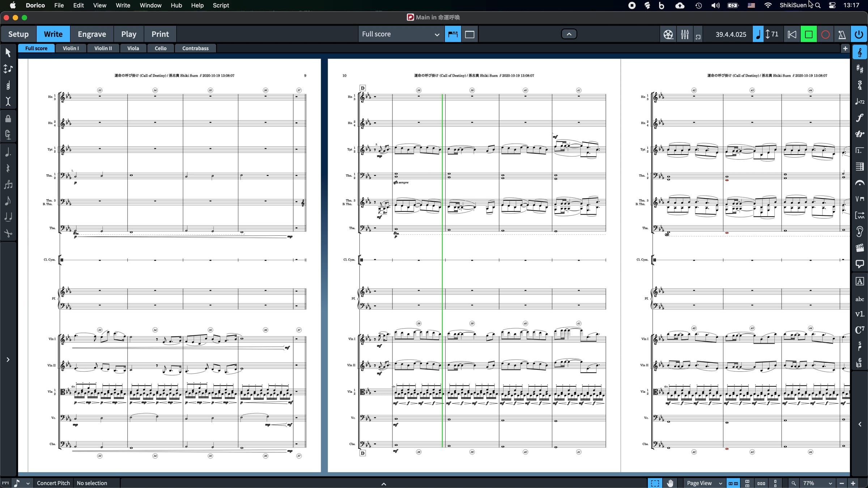Screen dimensions: 868x488
Task: Open the Key Signatures panel
Action: pos(860,69)
